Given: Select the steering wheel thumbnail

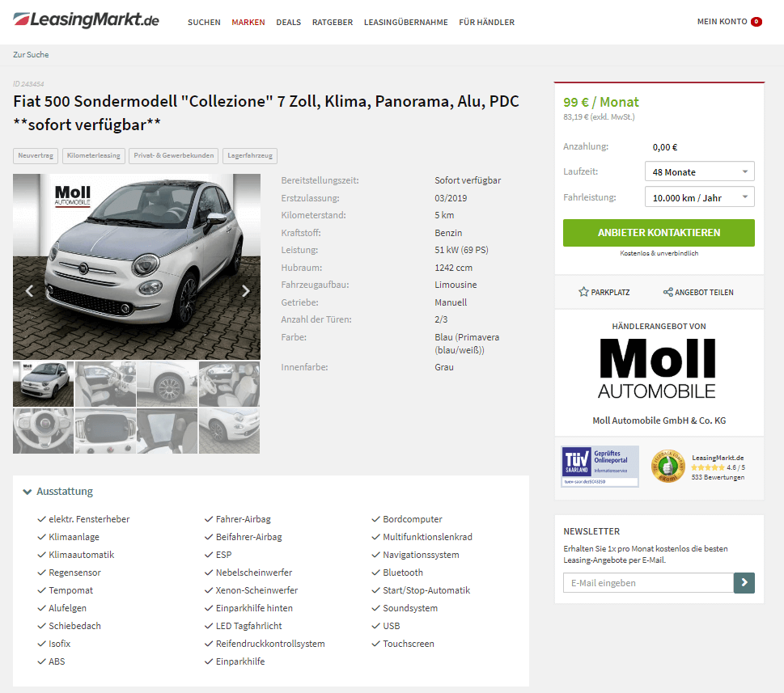Looking at the screenshot, I should [43, 431].
